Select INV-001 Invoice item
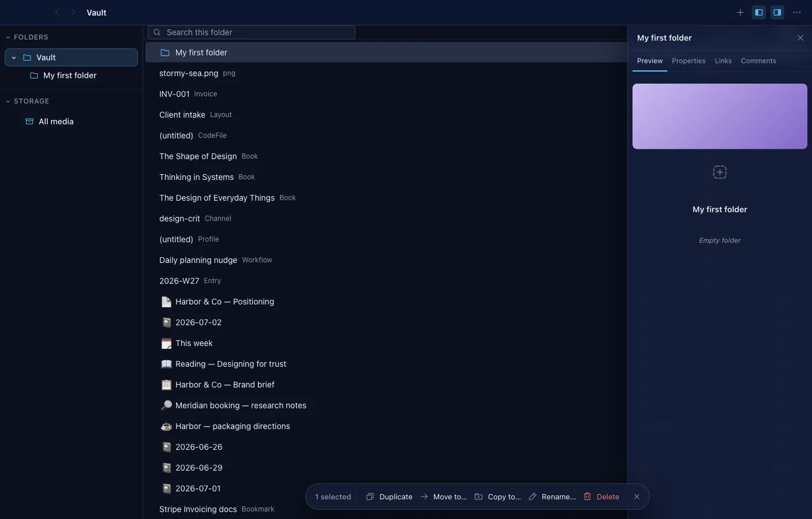Viewport: 812px width, 519px height. pyautogui.click(x=386, y=94)
